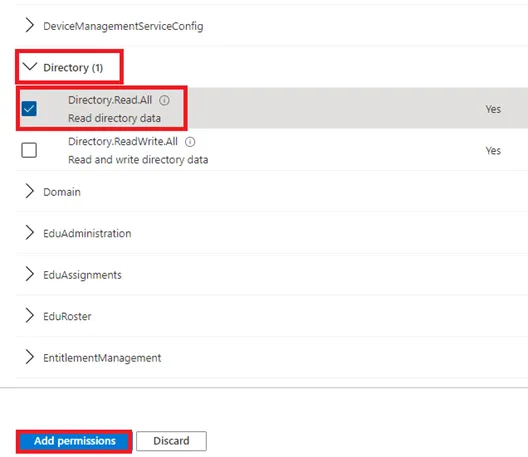Image resolution: width=528 pixels, height=457 pixels.
Task: Expand the DeviceManagementServiceConfig chevron
Action: (x=30, y=25)
